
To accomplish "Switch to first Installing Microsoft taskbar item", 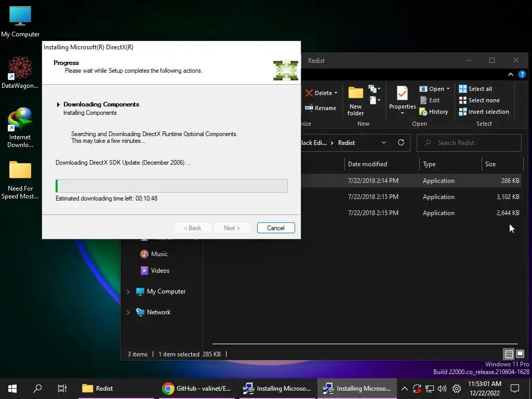I will click(277, 389).
